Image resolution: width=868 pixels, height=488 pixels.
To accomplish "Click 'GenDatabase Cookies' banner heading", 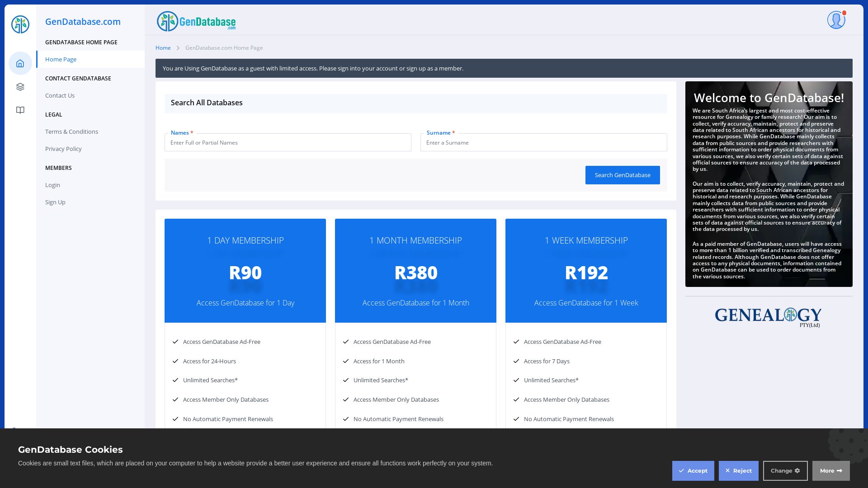I will coord(71,450).
